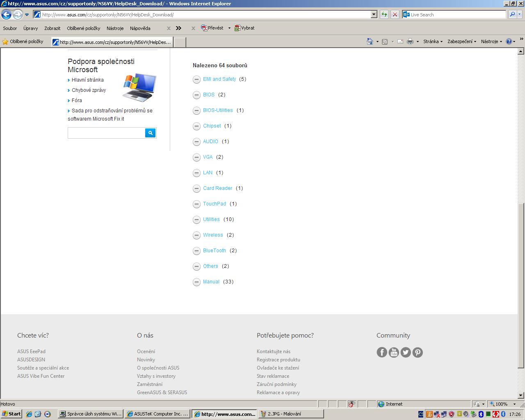
Task: Open the Nástroje command bar dropdown
Action: click(x=491, y=41)
